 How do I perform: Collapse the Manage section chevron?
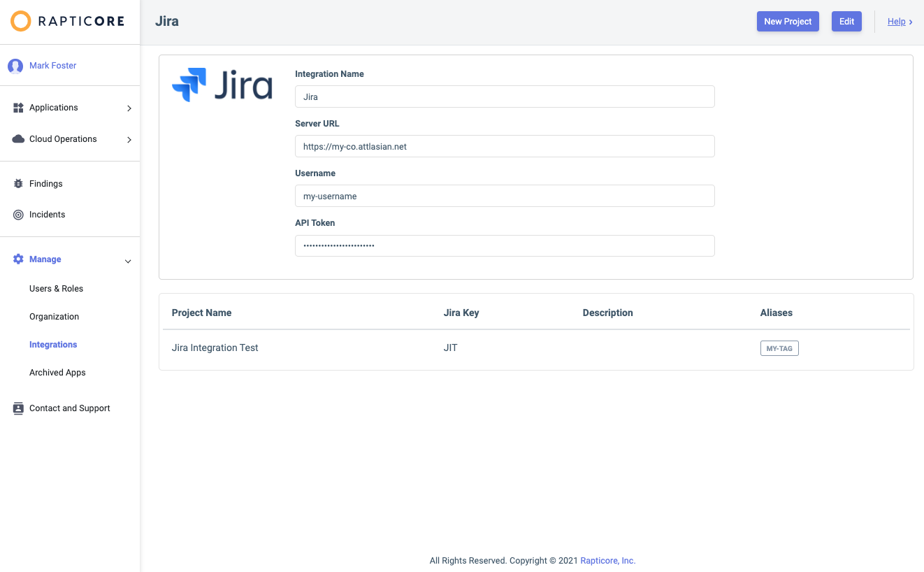(128, 261)
